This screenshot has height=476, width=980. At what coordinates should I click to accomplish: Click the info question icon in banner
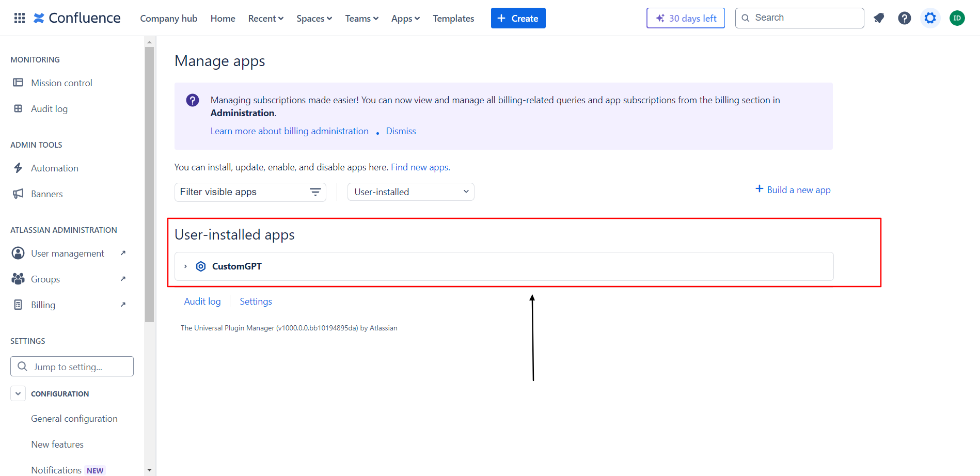(x=193, y=100)
